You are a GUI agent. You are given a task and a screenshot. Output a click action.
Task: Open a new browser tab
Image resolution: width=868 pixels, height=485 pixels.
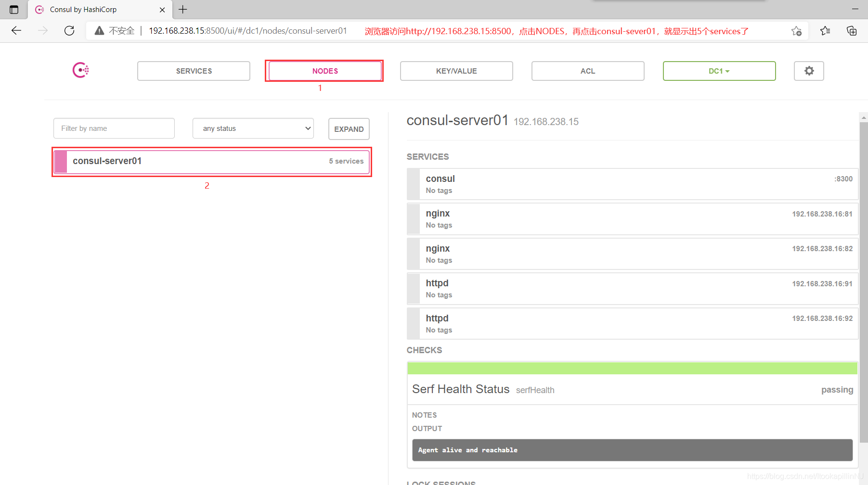(x=183, y=10)
